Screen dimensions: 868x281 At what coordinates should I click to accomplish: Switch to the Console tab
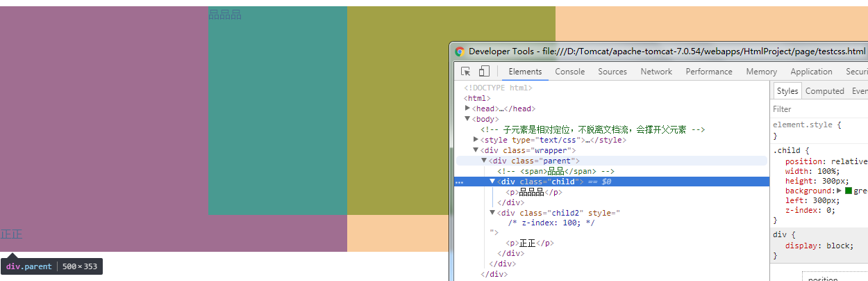[569, 72]
